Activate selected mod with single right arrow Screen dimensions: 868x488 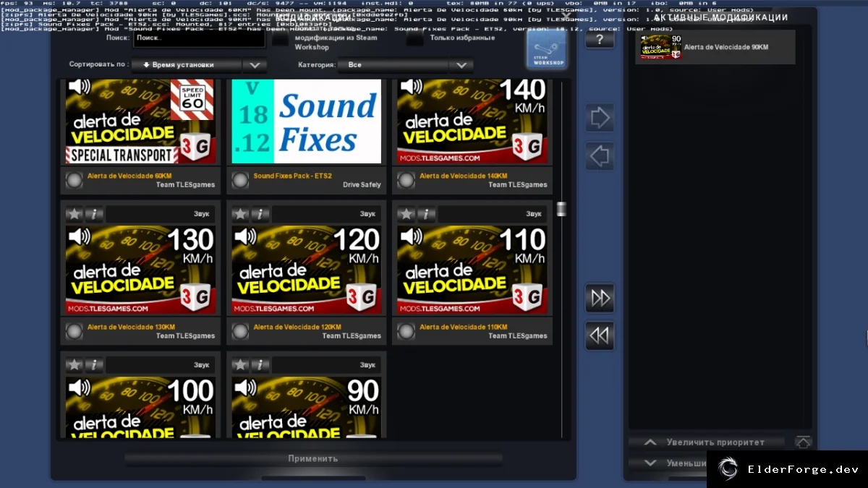click(600, 118)
